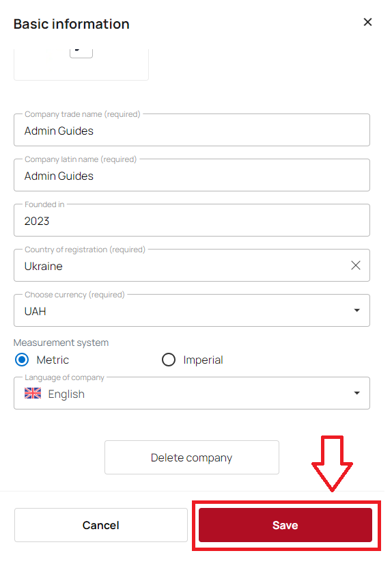
Task: Clear the Ukraine country selection
Action: click(x=355, y=265)
